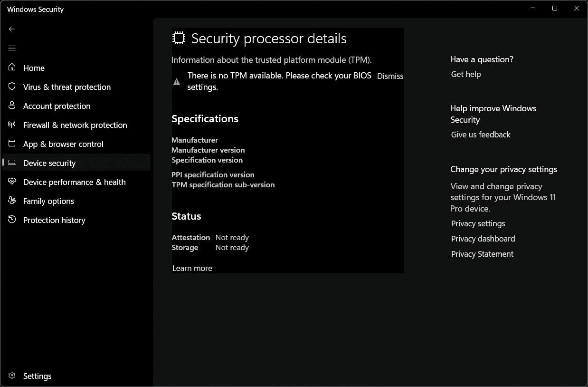Open Account protection via its person icon
Screen dimensions: 588x387
tap(11, 106)
